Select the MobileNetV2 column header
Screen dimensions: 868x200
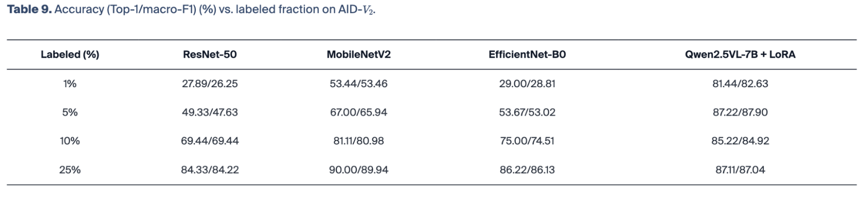(x=359, y=55)
